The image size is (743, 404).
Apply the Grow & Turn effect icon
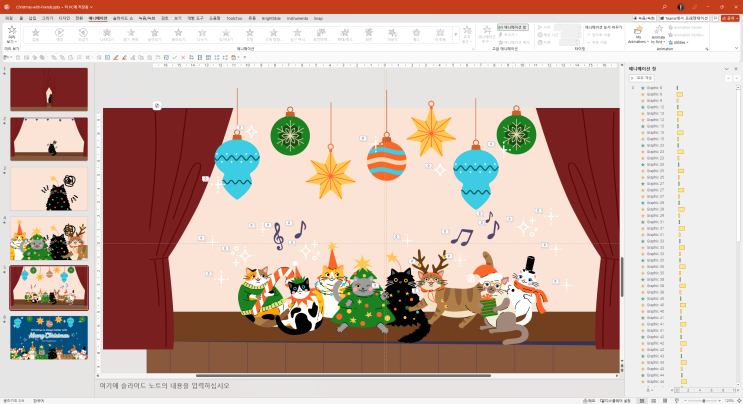coord(321,35)
